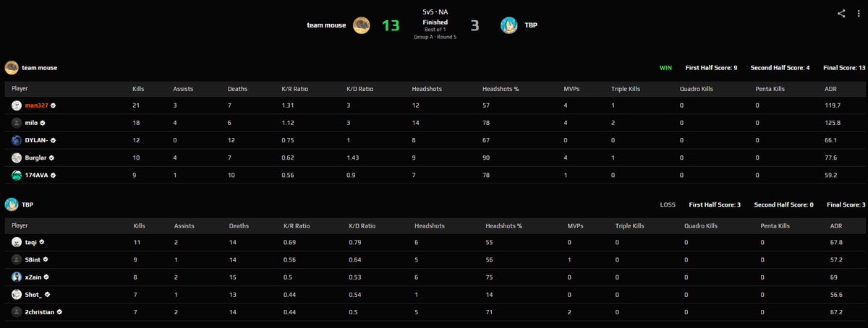Click 174AVA K/R ratio 0.56
This screenshot has height=328, width=868.
(x=288, y=175)
